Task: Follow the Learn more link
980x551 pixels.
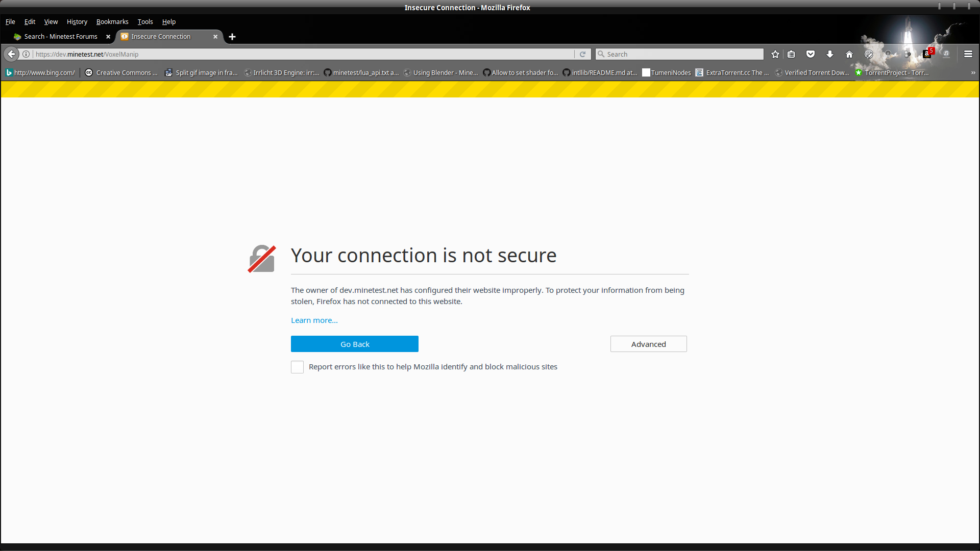Action: coord(314,320)
